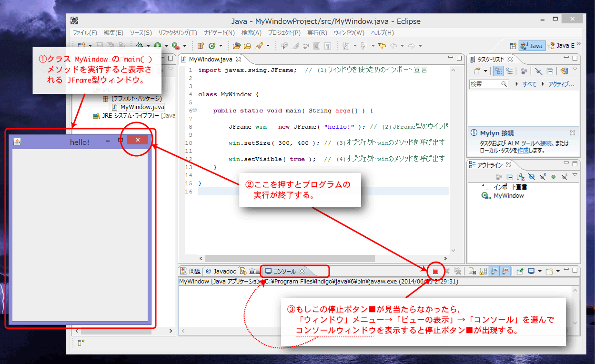The width and height of the screenshot is (595, 364).
Task: Click the Pin Console icon
Action: (520, 271)
